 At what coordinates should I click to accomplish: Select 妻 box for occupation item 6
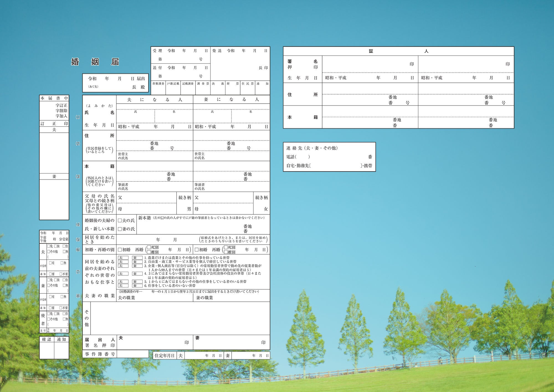pos(137,286)
